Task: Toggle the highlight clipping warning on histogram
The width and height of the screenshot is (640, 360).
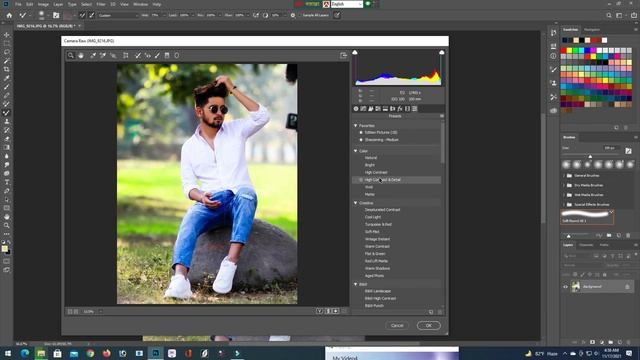Action: tap(442, 52)
